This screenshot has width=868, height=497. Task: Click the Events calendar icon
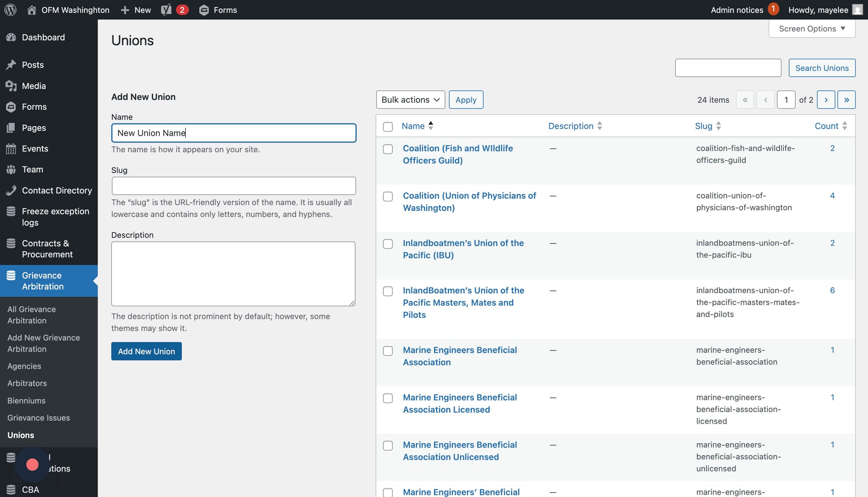(x=11, y=149)
